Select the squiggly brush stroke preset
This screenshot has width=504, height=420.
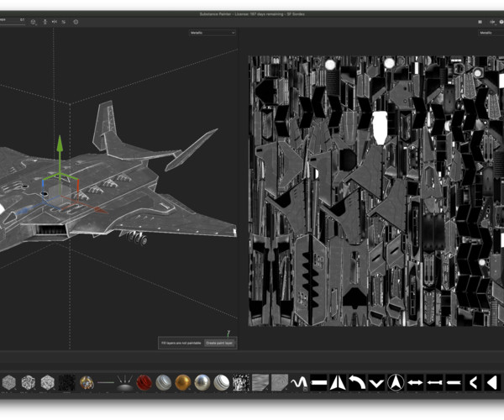[x=299, y=382]
